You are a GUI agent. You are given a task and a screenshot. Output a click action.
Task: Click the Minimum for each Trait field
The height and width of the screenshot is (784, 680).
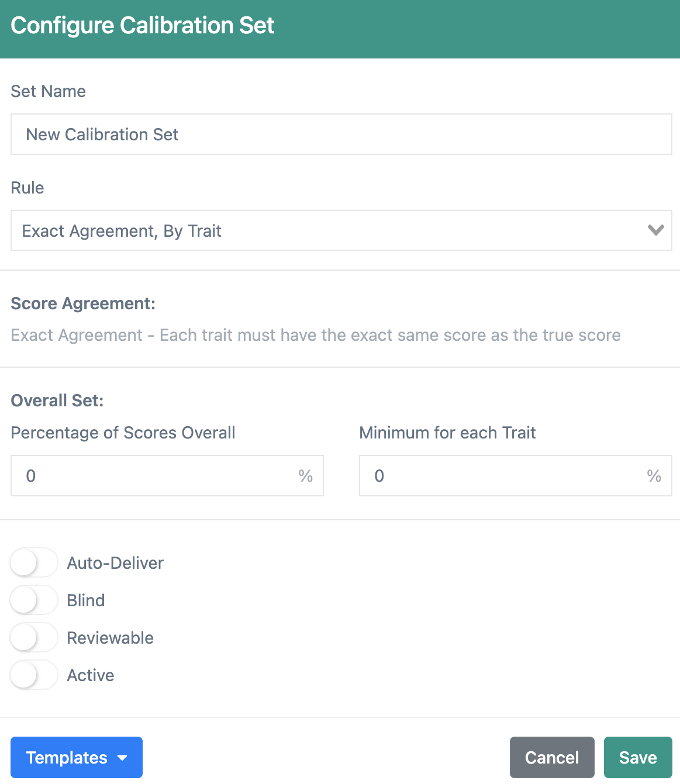click(x=497, y=476)
